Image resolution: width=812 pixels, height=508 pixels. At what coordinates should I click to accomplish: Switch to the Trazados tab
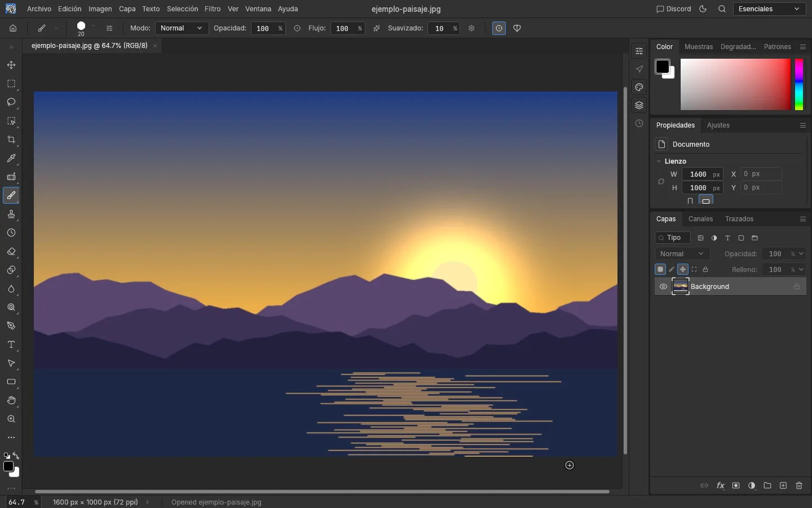[739, 219]
